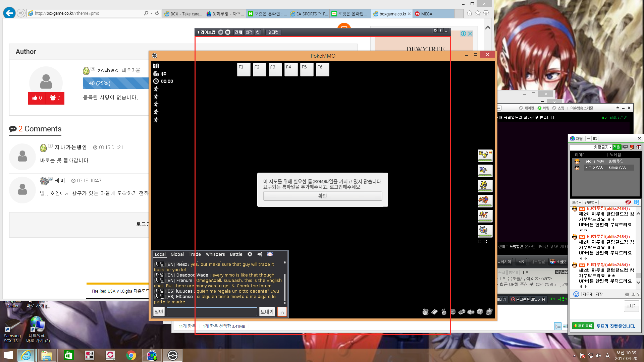Select the F3 hotkey slot in PokeMMO

(x=275, y=69)
